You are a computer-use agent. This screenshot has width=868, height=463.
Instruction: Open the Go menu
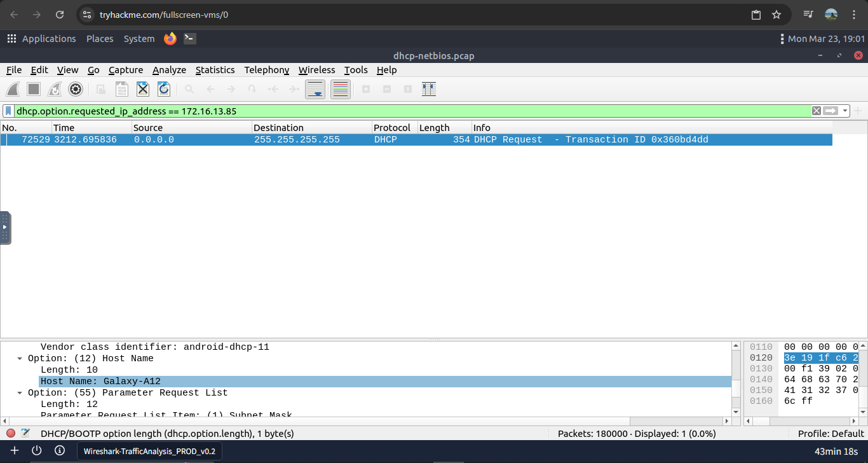click(93, 70)
